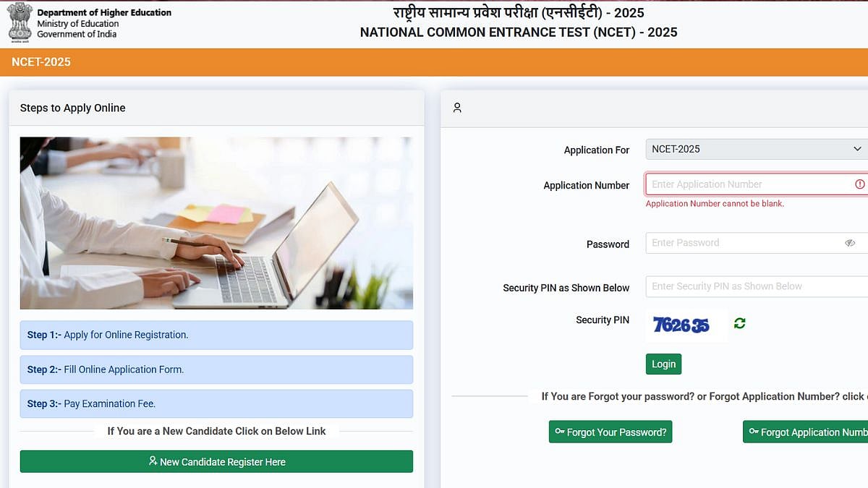This screenshot has height=488, width=868.
Task: Click New Candidate Register Here button
Action: coord(216,462)
